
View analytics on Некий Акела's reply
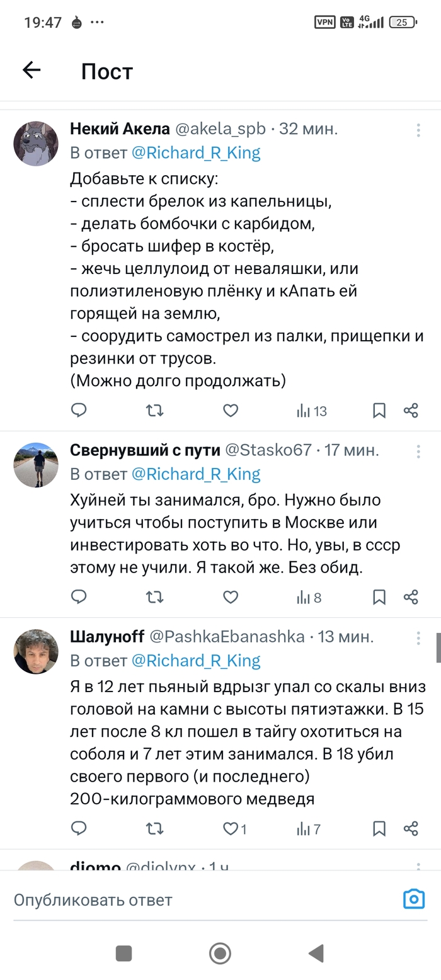[x=311, y=411]
